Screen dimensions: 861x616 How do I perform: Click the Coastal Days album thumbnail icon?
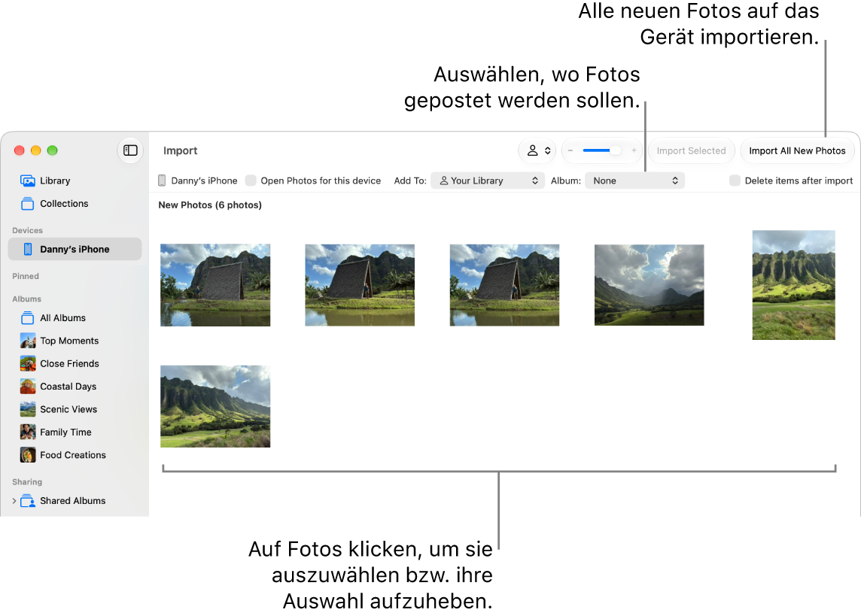[x=28, y=386]
